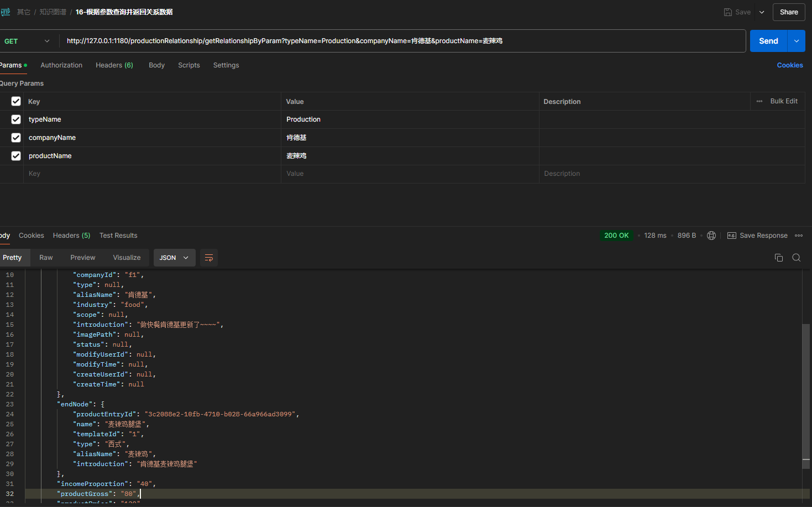
Task: Uncheck the typeName parameter checkbox
Action: (16, 119)
